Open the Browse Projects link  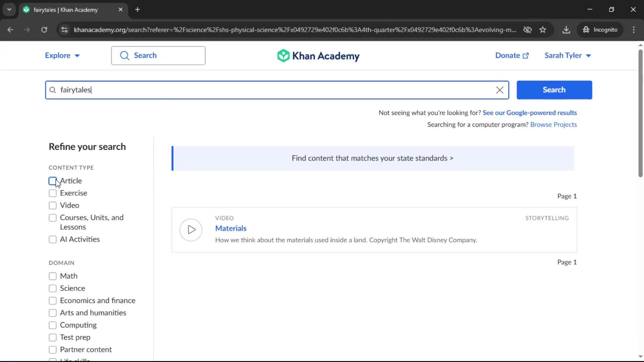(553, 125)
